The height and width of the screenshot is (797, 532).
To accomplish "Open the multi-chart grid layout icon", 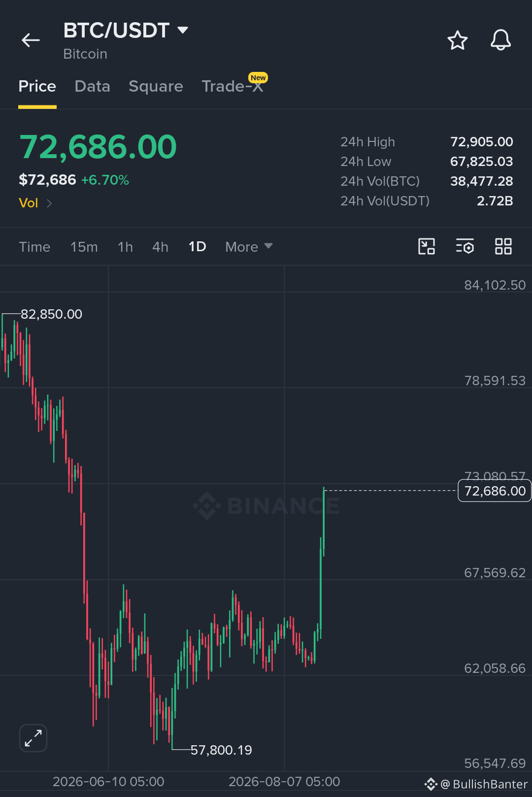I will (503, 246).
